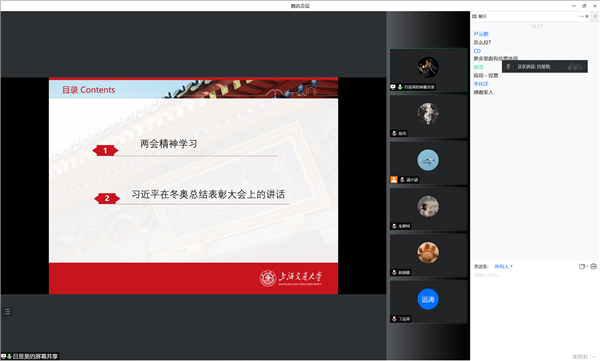Click the red number 2 marker on slide
This screenshot has height=361, width=600.
(107, 198)
